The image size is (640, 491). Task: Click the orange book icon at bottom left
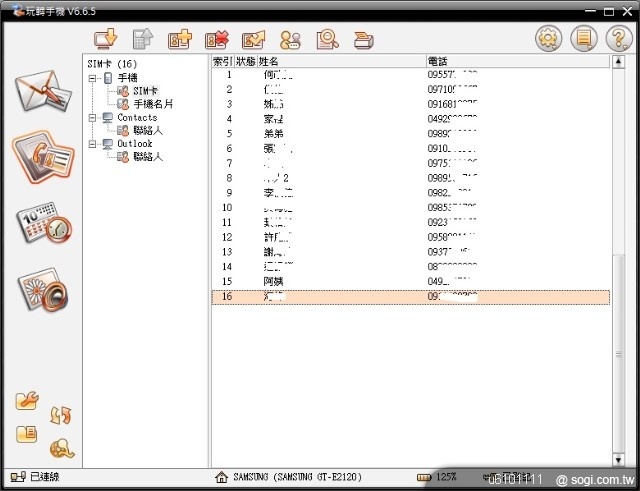click(x=27, y=434)
